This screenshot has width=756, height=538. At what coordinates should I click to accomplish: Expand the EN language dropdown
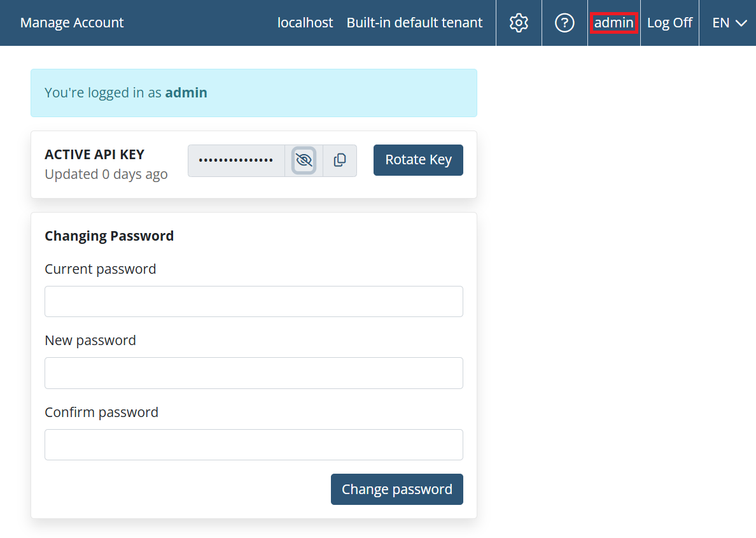729,23
